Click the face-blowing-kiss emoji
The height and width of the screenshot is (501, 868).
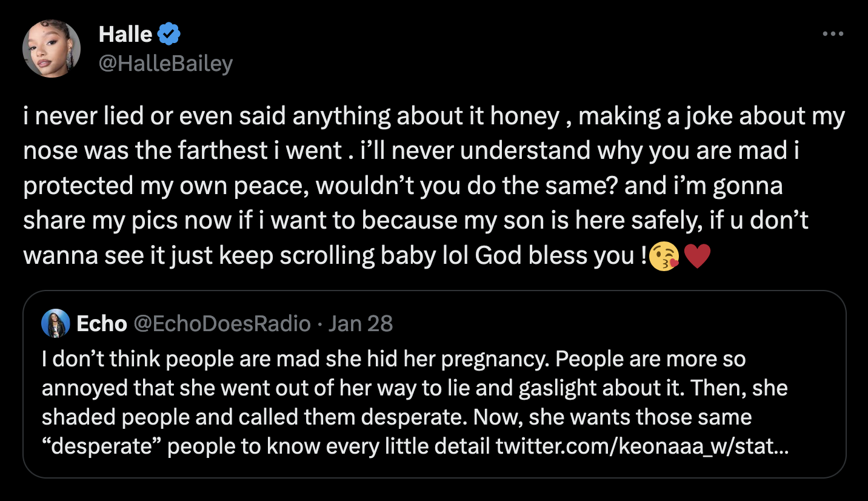[665, 256]
